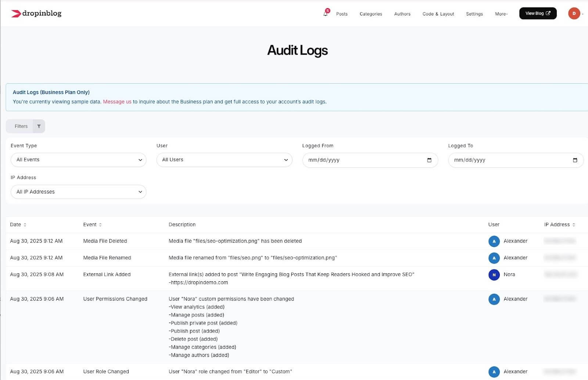Click the dropinblog logo
588x380 pixels.
tap(36, 13)
